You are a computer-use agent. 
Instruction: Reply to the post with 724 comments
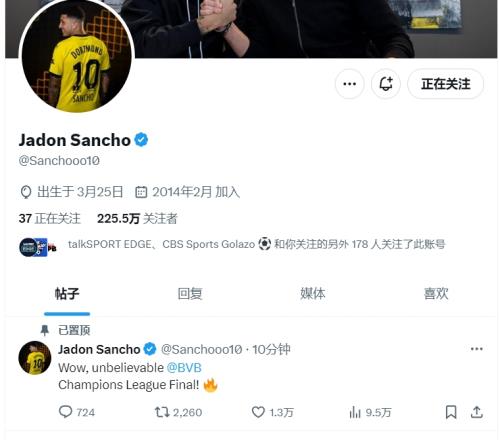point(77,412)
